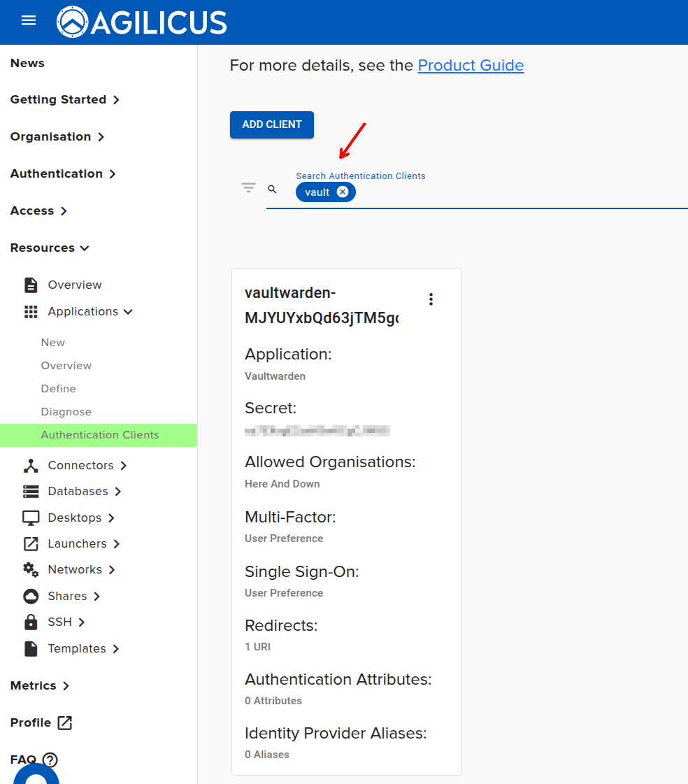Expand the Authentication menu
The image size is (688, 784).
click(x=63, y=173)
